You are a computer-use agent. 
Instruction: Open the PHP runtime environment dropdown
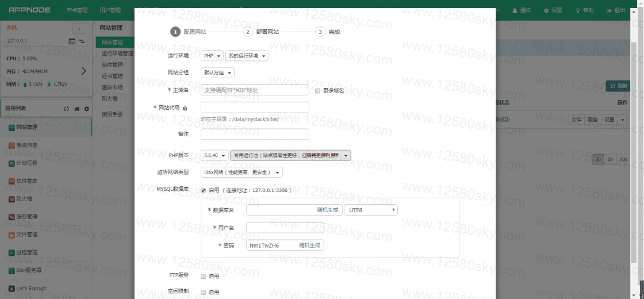pyautogui.click(x=212, y=56)
